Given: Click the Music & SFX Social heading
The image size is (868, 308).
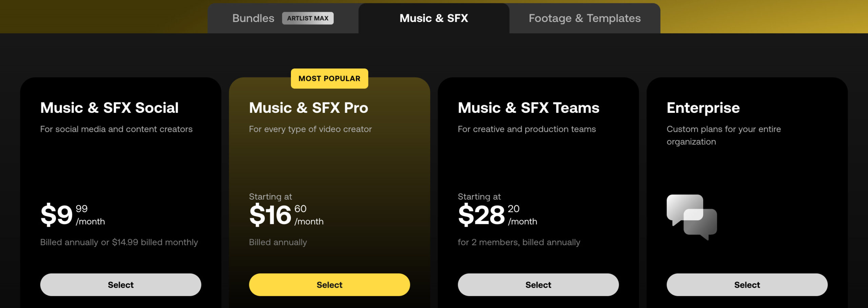Looking at the screenshot, I should (109, 108).
